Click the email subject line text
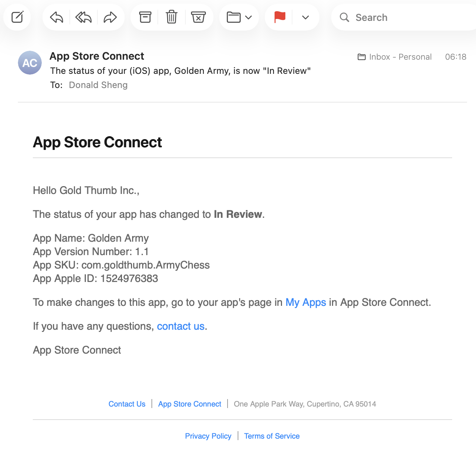Screen dimensions: 476x461 [181, 71]
